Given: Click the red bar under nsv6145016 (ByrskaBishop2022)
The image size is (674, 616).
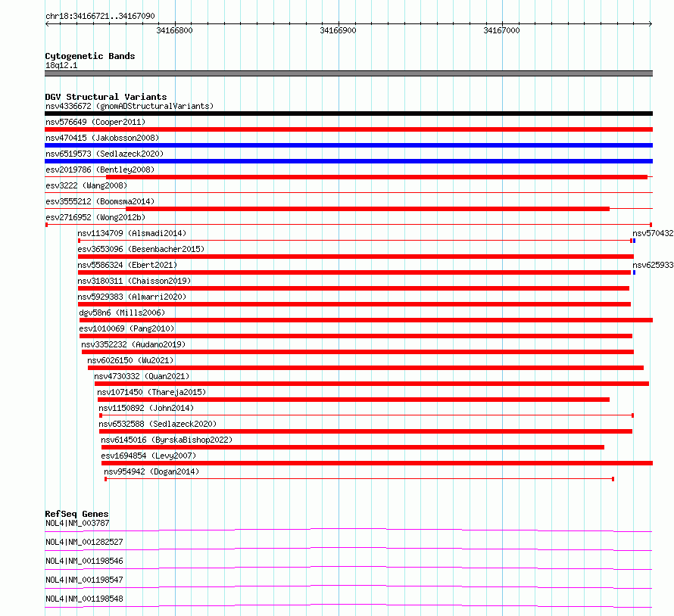Looking at the screenshot, I should (x=352, y=447).
